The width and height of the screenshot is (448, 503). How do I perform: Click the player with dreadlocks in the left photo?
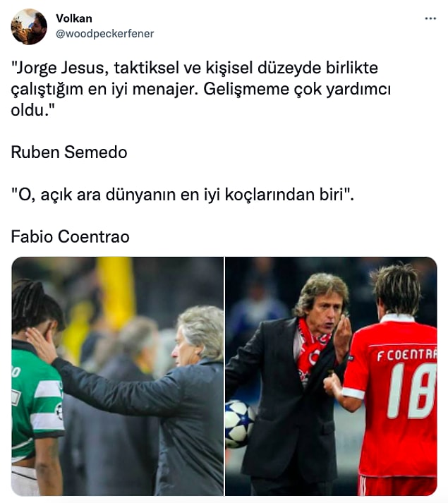[37, 385]
